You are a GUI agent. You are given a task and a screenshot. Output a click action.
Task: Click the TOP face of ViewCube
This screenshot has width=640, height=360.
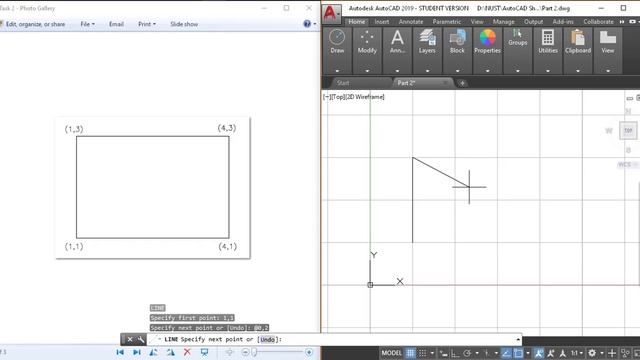tap(628, 131)
